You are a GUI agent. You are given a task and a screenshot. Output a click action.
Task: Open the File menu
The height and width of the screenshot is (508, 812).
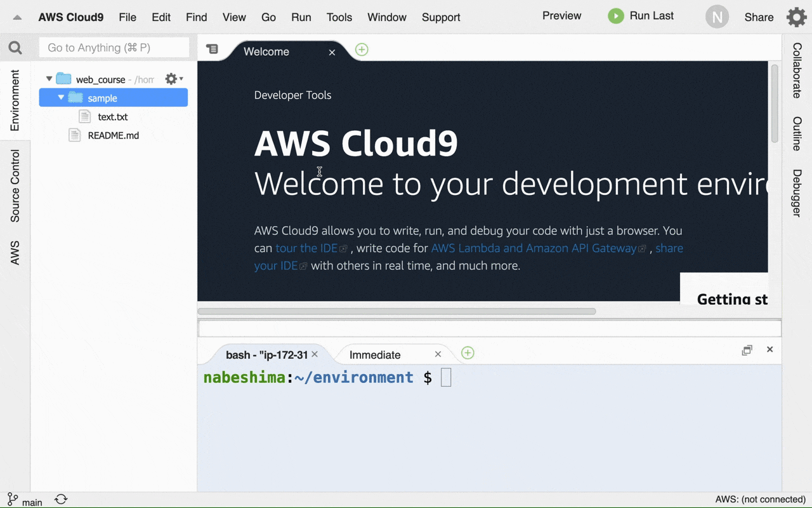pos(128,17)
